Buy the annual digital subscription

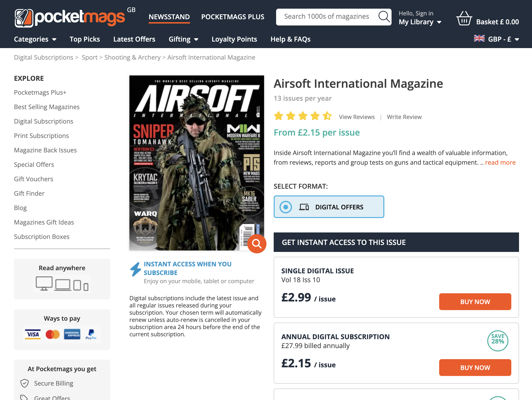(475, 368)
